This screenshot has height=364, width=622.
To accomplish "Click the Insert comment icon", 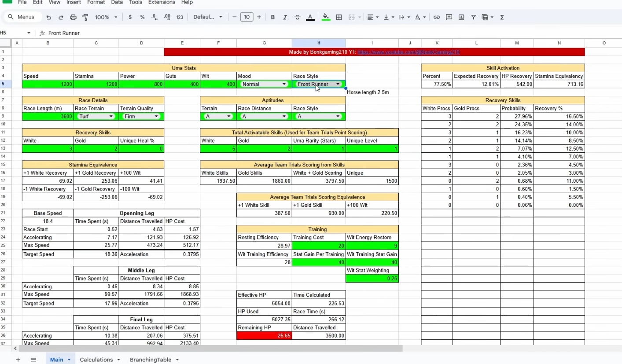I will [449, 17].
